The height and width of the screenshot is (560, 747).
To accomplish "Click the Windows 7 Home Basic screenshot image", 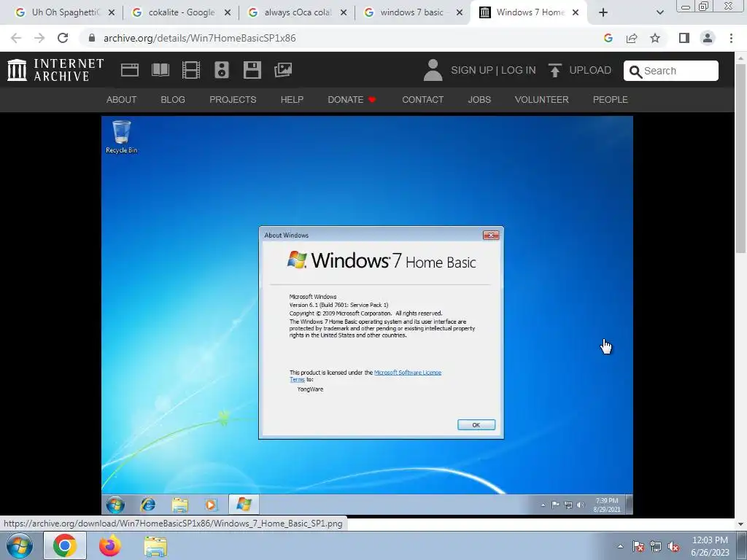I will pyautogui.click(x=368, y=315).
